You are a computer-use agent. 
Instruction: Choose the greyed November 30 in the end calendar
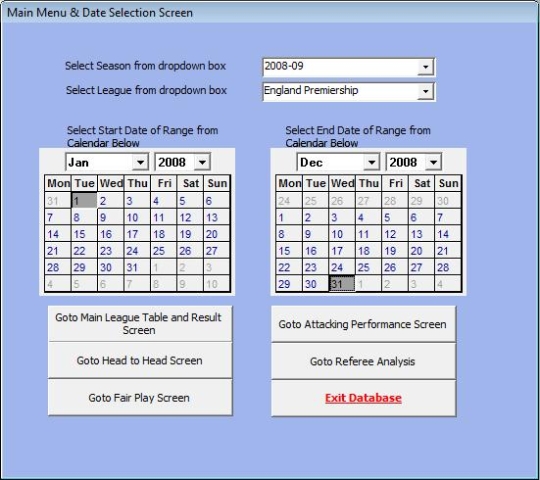448,200
